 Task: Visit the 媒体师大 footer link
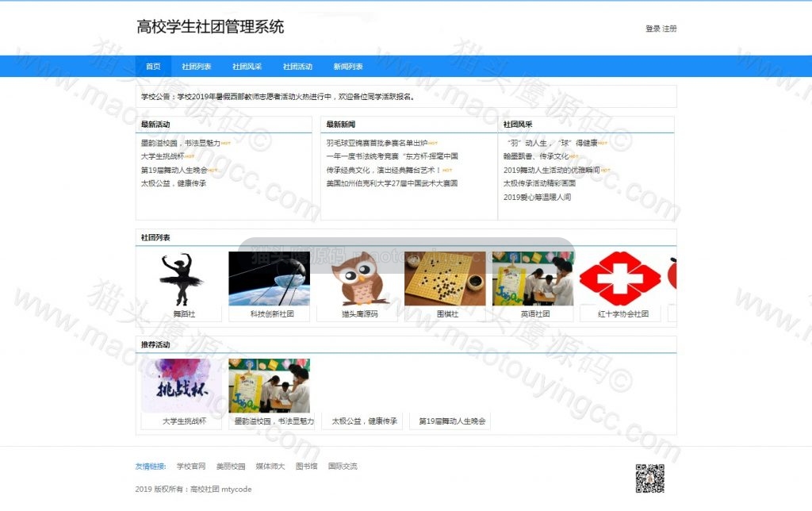[x=270, y=467]
